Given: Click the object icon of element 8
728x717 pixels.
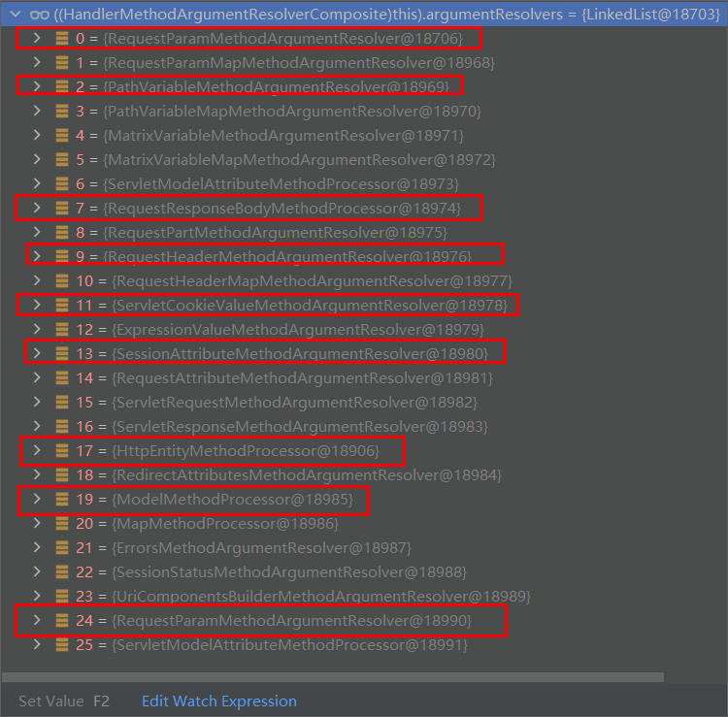Looking at the screenshot, I should [x=62, y=232].
